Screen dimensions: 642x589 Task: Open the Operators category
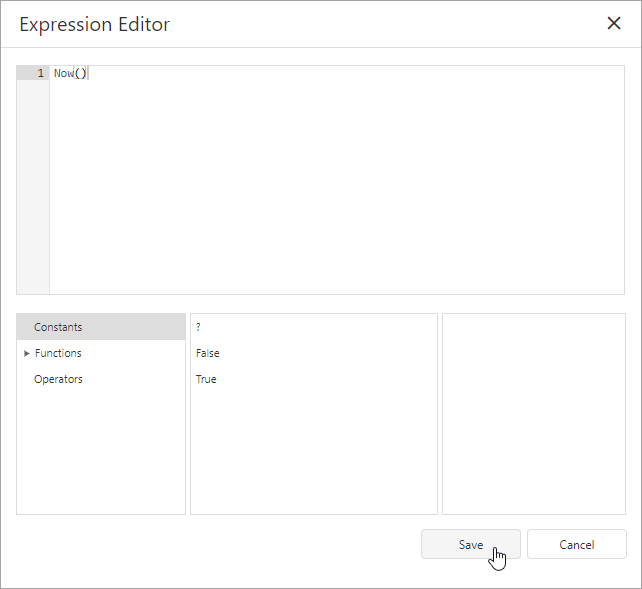click(58, 379)
